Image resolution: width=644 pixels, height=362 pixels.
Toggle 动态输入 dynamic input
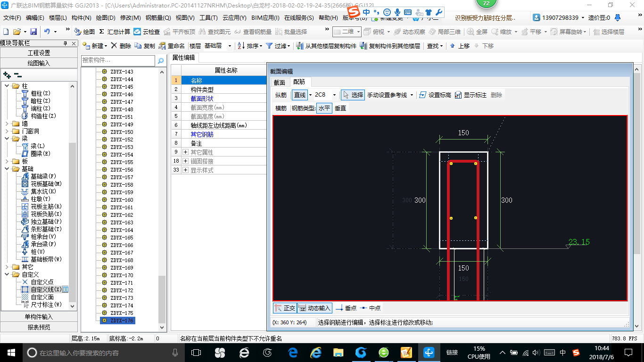(x=314, y=308)
